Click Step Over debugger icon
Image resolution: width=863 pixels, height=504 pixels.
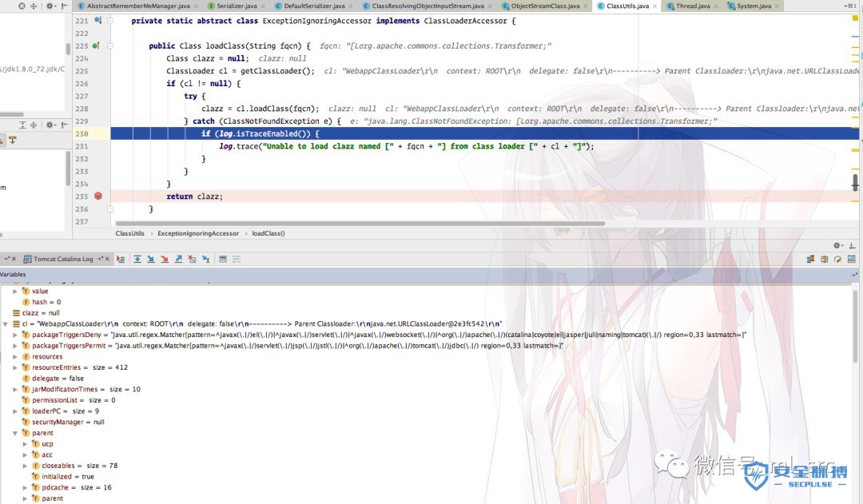137,259
